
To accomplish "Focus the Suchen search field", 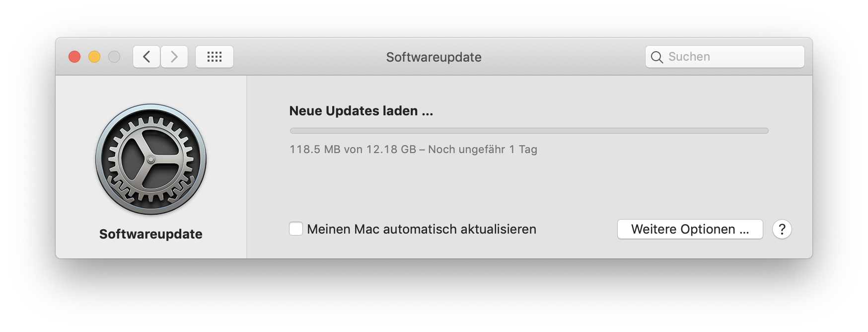I will coord(725,57).
